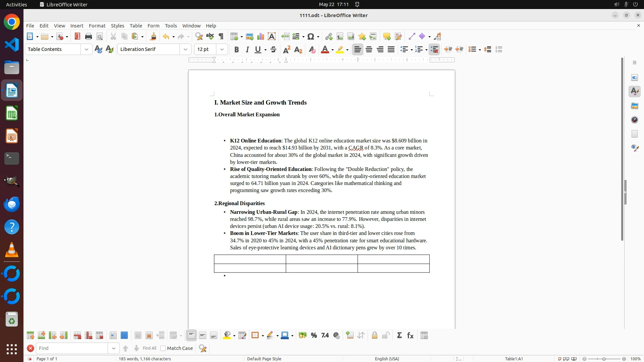
Task: Open the sidebar Navigator compass icon
Action: pos(635,120)
